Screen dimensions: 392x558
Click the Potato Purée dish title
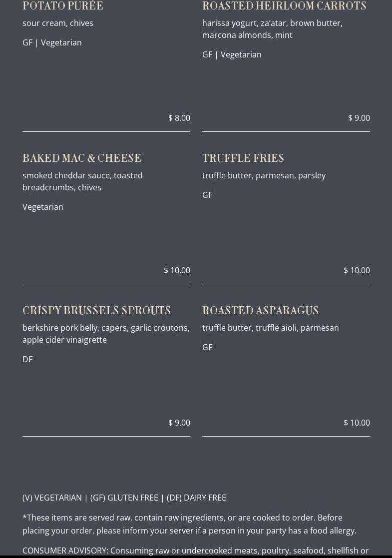click(63, 6)
